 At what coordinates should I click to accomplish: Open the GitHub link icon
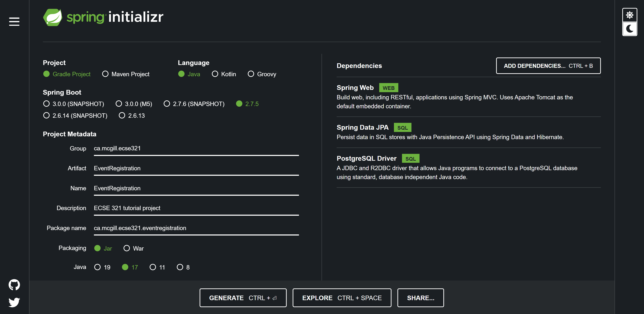[14, 285]
